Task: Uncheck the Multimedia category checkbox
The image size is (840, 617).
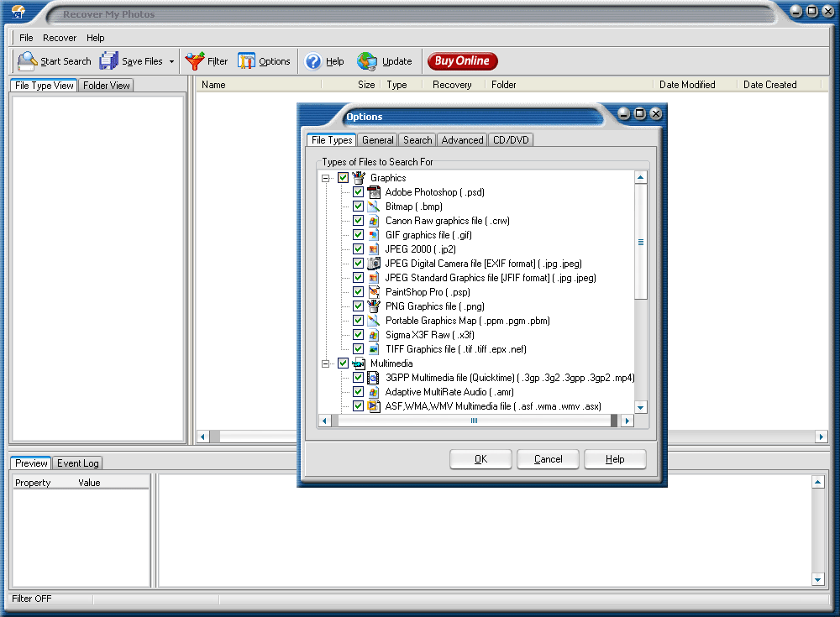Action: click(344, 363)
